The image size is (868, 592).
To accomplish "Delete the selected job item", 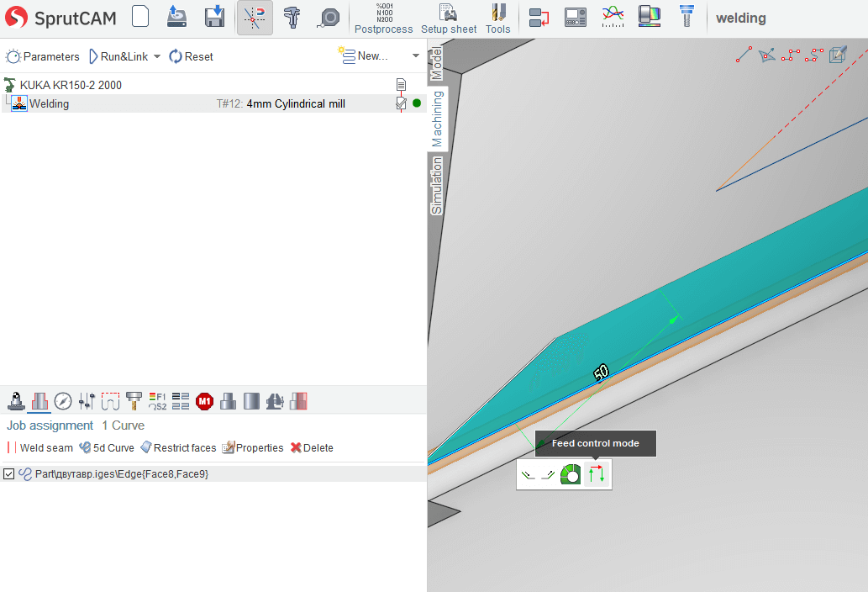I will (312, 447).
